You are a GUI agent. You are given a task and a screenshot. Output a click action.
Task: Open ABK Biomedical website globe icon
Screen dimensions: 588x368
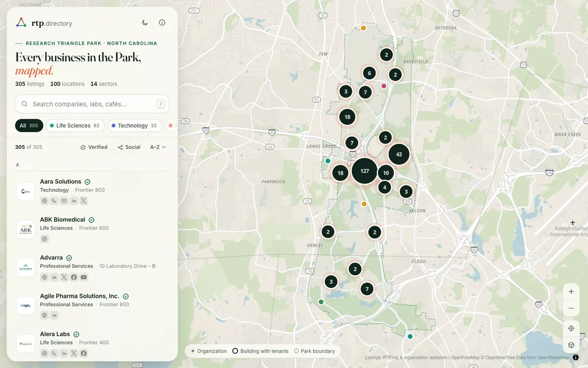[x=45, y=239]
